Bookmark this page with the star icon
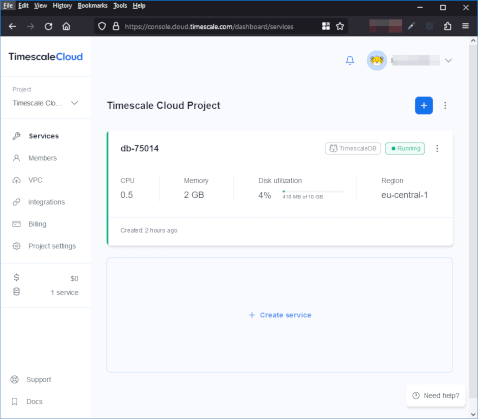Screen dimensions: 478x419 [340, 26]
